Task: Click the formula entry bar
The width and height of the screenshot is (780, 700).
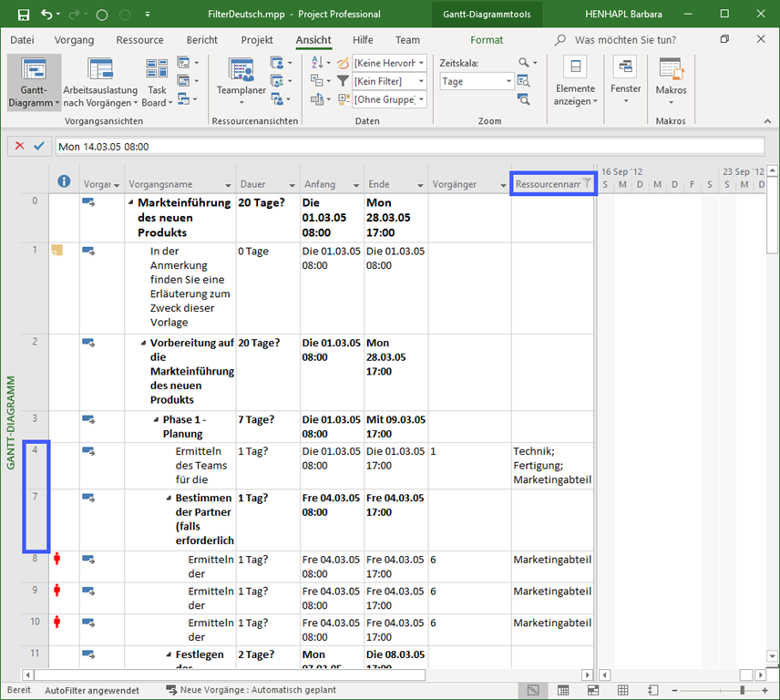Action: tap(410, 146)
